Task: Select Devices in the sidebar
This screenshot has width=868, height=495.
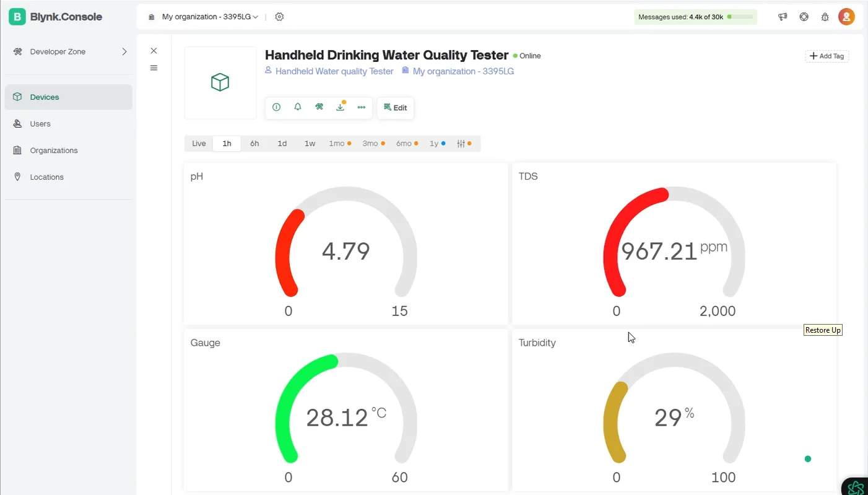Action: pos(69,97)
